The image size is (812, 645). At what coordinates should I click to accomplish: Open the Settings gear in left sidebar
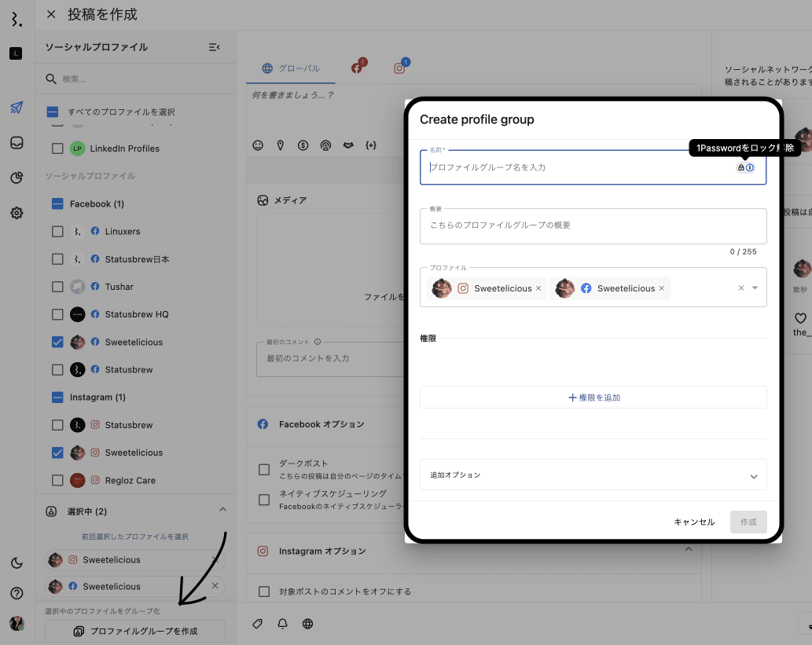tap(17, 213)
